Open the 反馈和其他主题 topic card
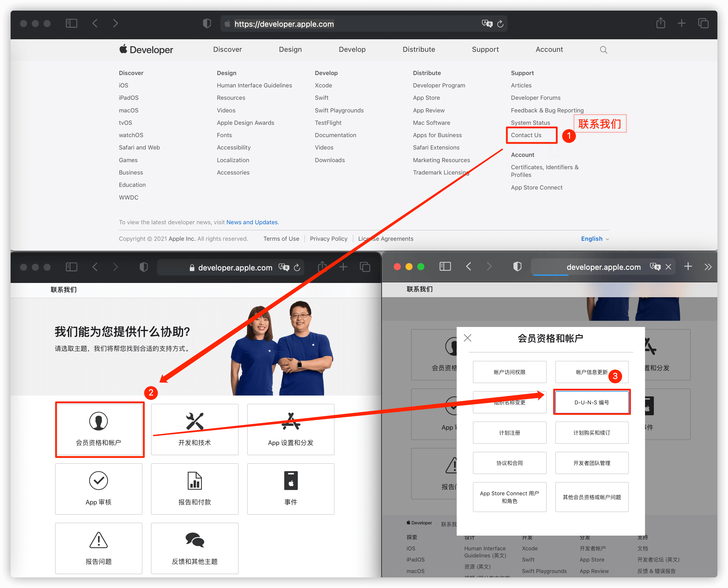Screen dimensions: 728x588 pos(195,548)
